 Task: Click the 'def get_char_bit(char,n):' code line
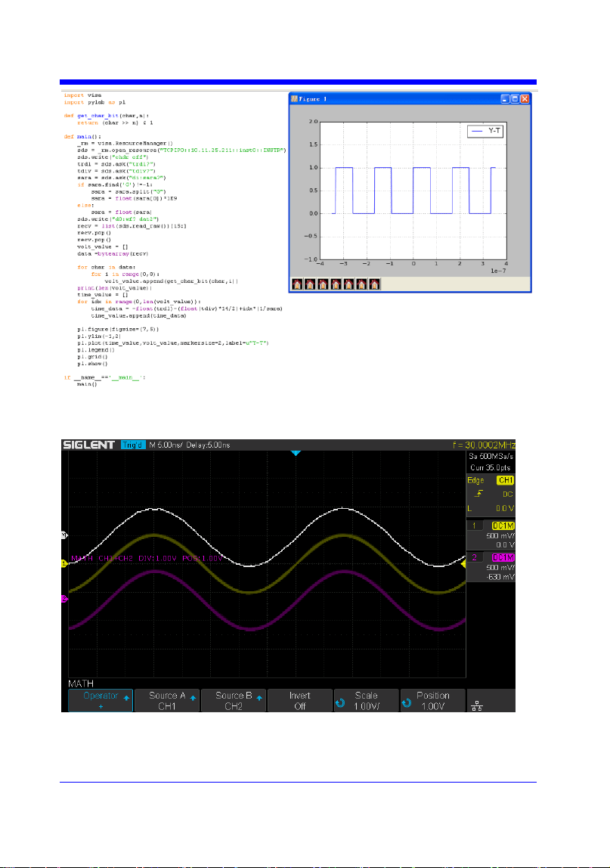pos(107,116)
